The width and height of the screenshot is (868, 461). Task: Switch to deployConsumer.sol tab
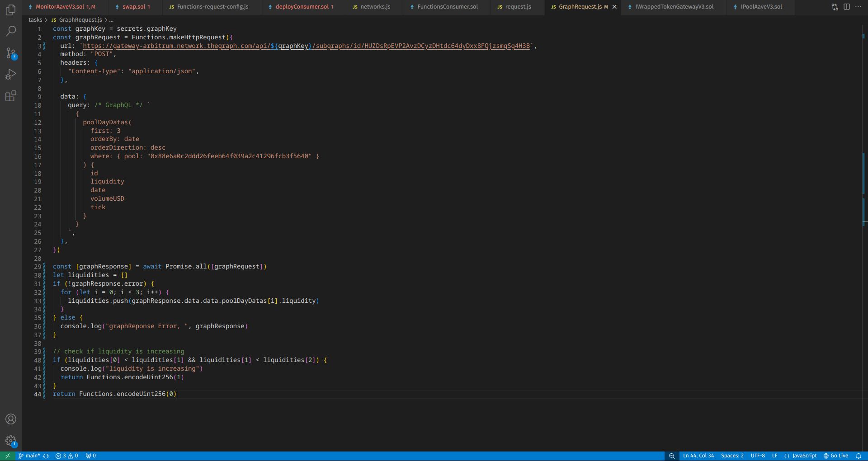point(304,7)
